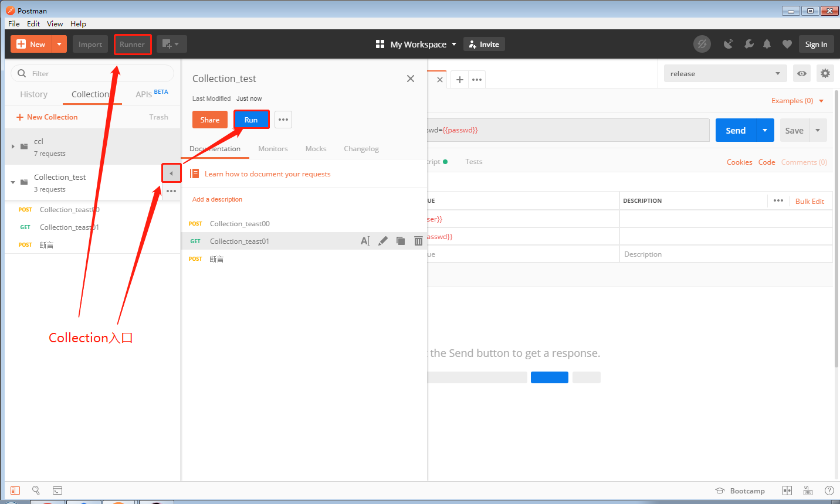
Task: Click the Send request button
Action: [736, 130]
